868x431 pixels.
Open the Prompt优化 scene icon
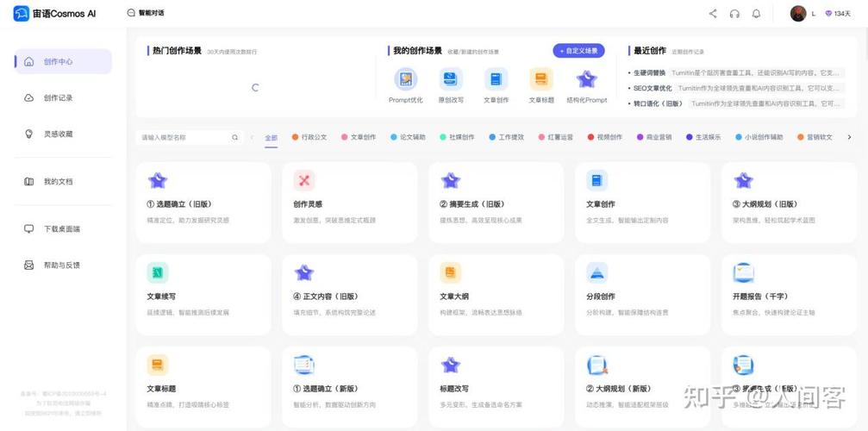pos(406,79)
